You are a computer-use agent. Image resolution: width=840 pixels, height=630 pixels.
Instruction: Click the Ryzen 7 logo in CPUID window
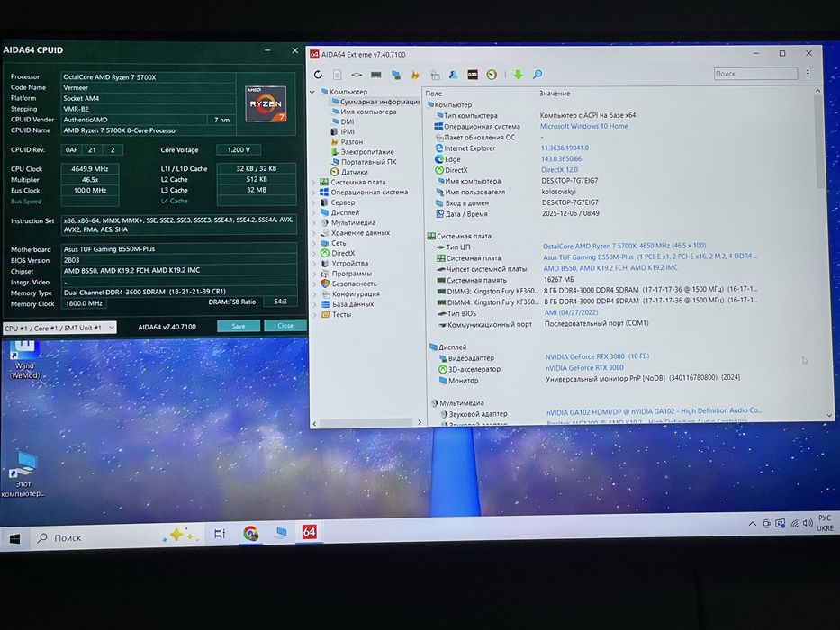pos(266,103)
